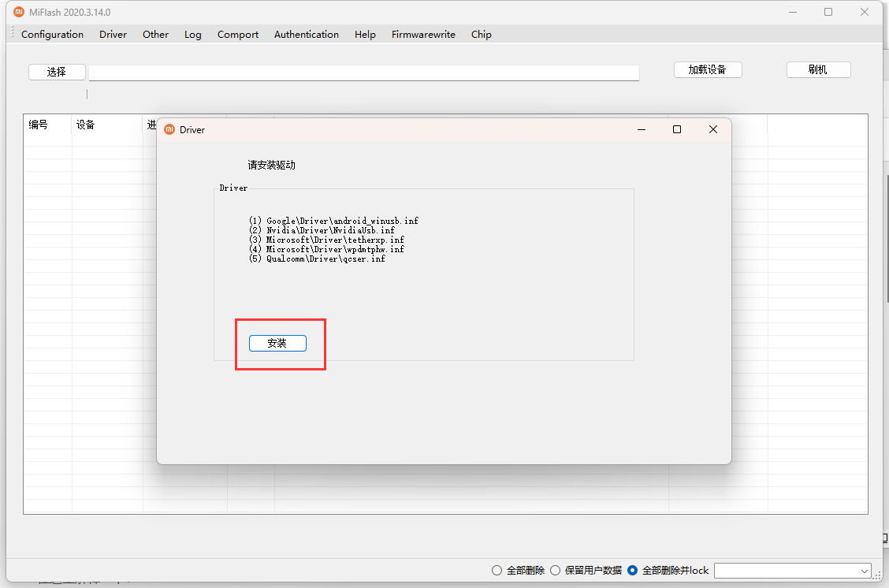Focus the firmware path input field

coord(364,73)
